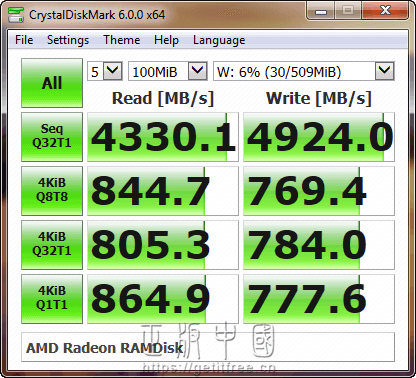Viewport: 416px width, 378px height.
Task: Start the 4KiB Q32T1 test
Action: point(52,245)
